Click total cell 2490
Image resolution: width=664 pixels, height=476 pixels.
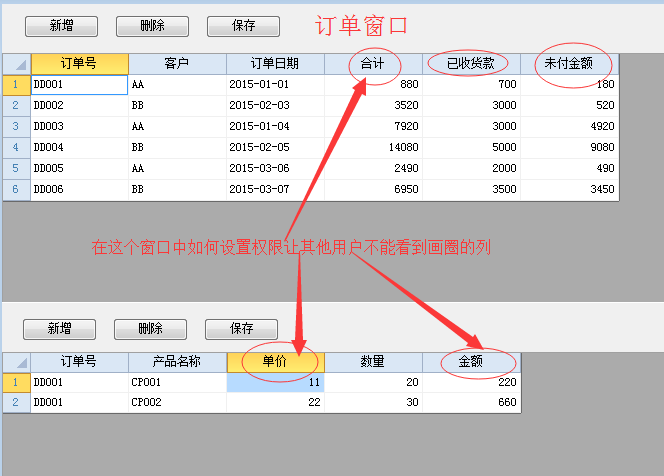click(373, 169)
